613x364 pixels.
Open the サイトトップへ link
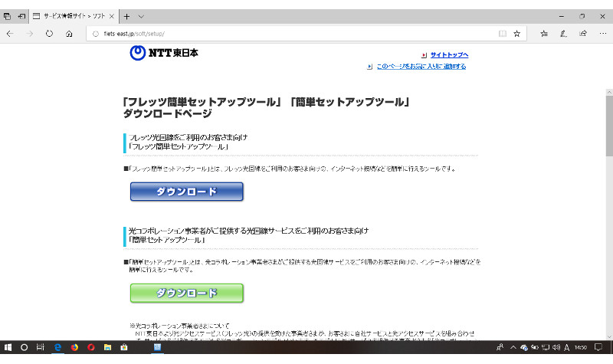pos(449,55)
